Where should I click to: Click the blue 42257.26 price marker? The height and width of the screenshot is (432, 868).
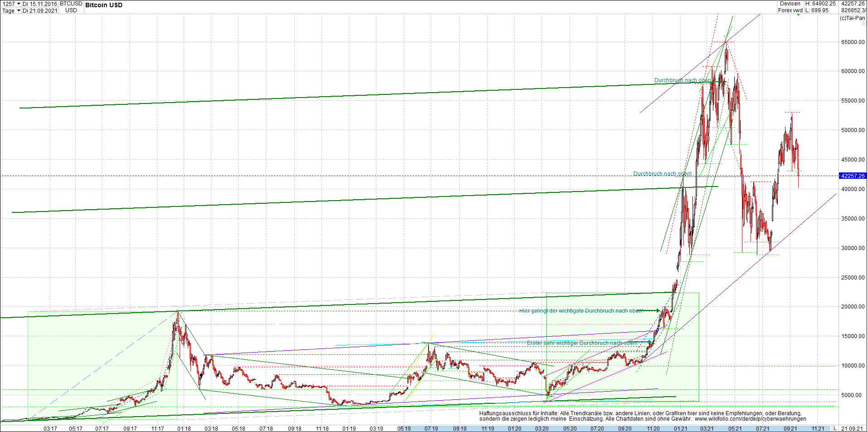tap(853, 176)
